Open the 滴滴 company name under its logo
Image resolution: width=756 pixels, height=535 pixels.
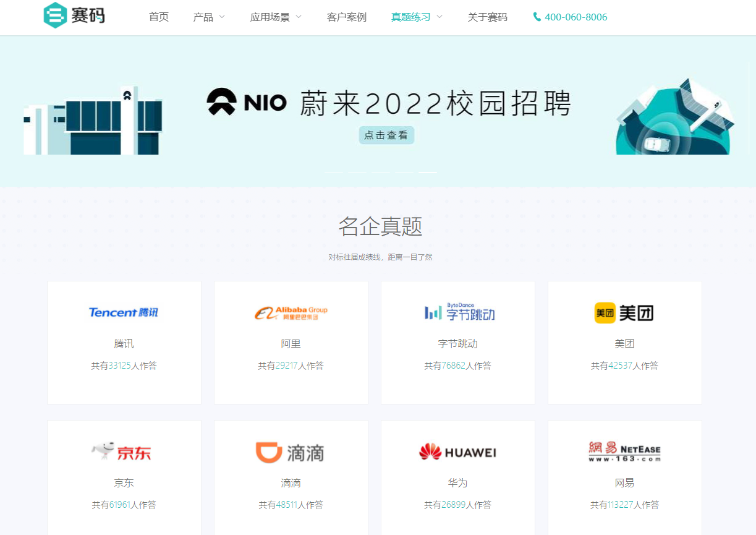(291, 483)
